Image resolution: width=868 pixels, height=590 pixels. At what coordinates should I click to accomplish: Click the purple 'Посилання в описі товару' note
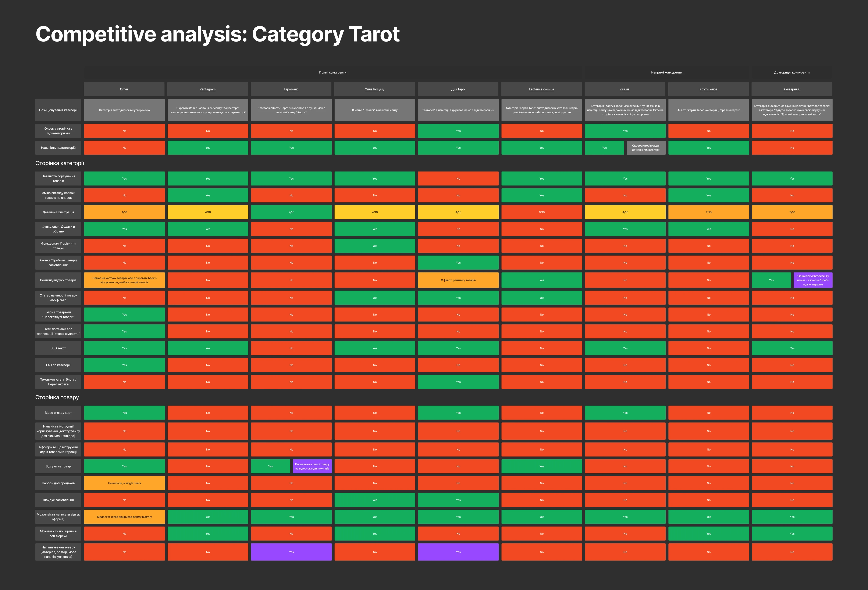click(x=312, y=466)
